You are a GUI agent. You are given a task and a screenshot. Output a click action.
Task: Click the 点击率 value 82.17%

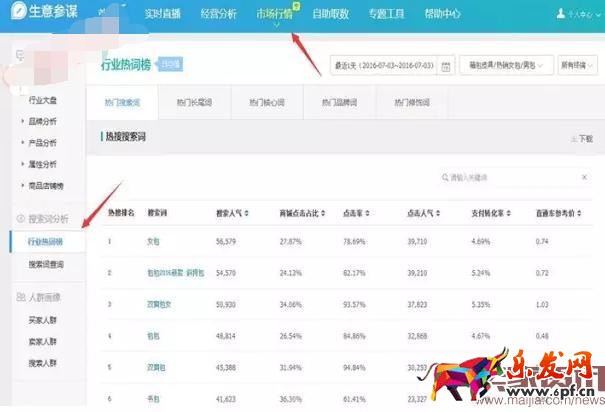pyautogui.click(x=354, y=273)
